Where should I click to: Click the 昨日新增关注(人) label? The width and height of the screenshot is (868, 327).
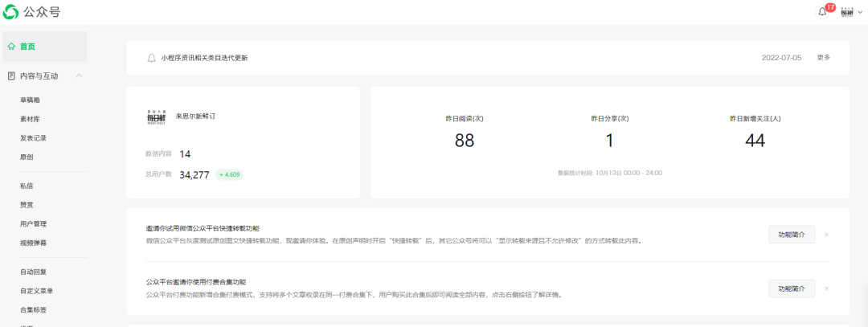pos(755,118)
